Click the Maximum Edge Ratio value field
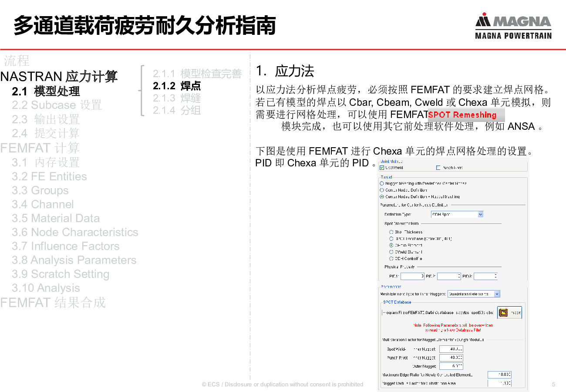 click(499, 375)
